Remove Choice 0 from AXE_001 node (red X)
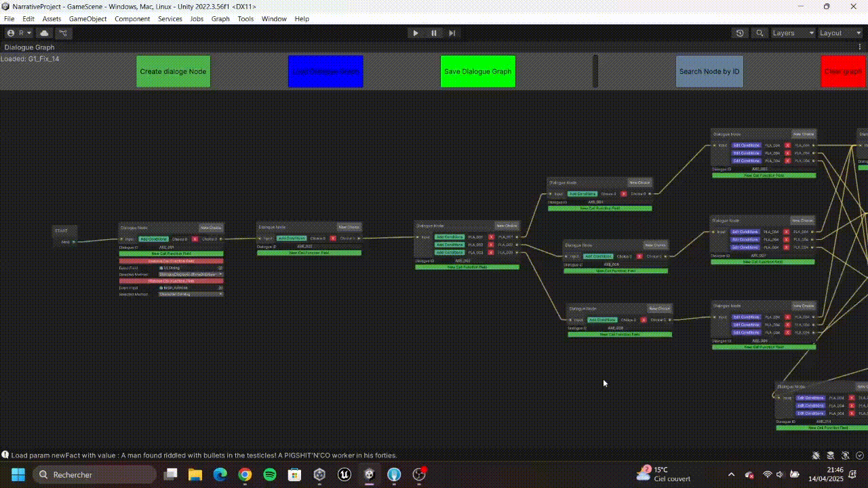The height and width of the screenshot is (488, 868). point(195,239)
